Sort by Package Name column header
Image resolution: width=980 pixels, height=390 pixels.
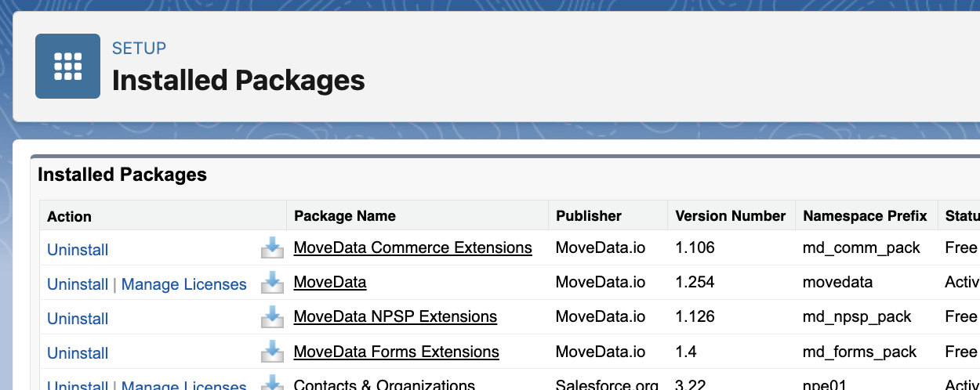pyautogui.click(x=345, y=216)
